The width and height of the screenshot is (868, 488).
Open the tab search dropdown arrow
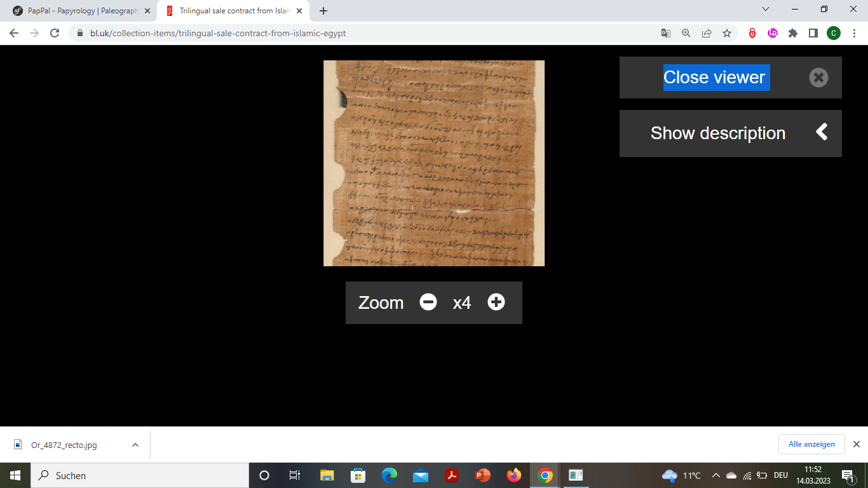click(x=766, y=9)
